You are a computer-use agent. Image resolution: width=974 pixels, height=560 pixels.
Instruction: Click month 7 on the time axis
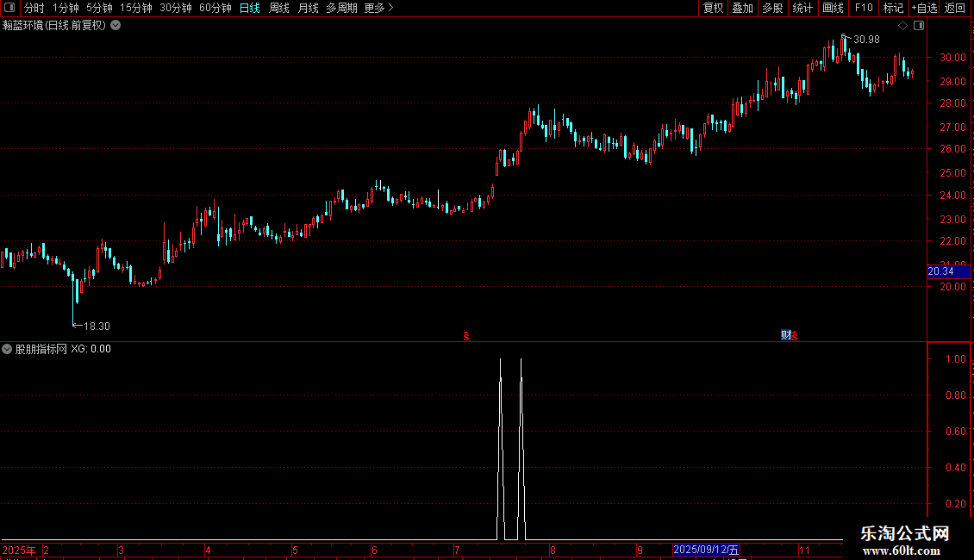coord(457,550)
